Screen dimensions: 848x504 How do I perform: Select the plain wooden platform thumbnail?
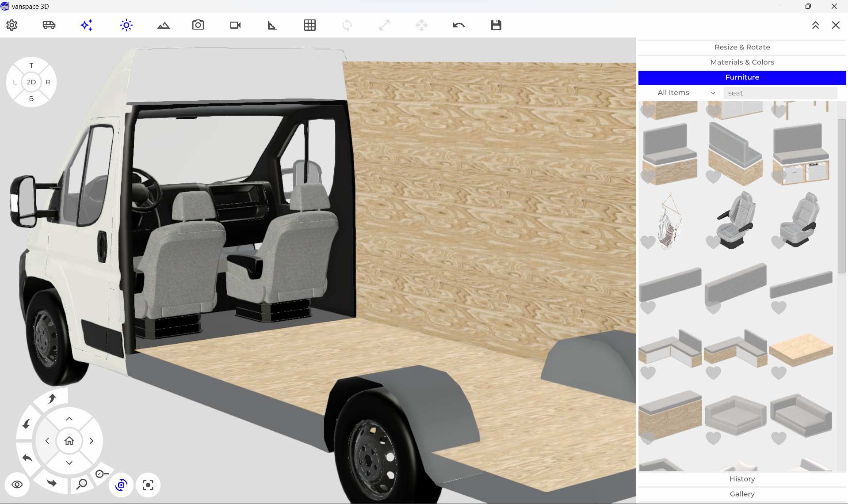coord(801,350)
